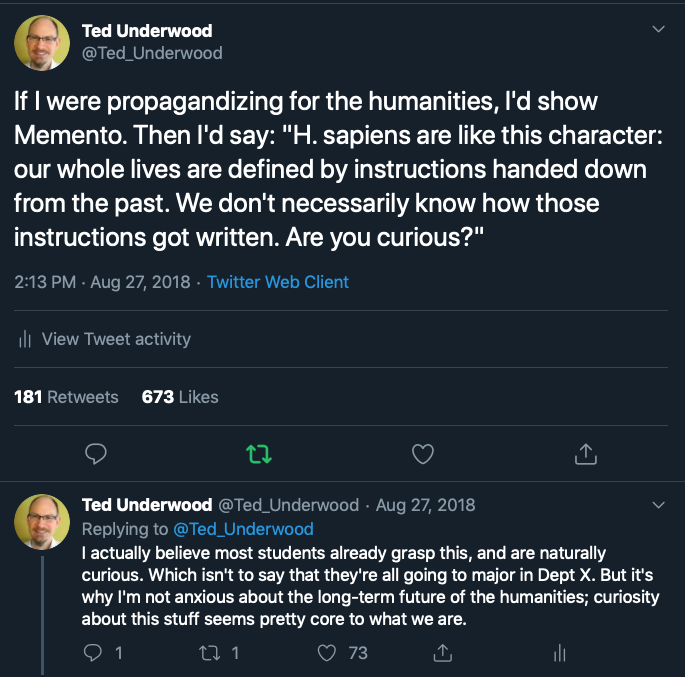Share the follow-up reply tweet

(x=442, y=653)
